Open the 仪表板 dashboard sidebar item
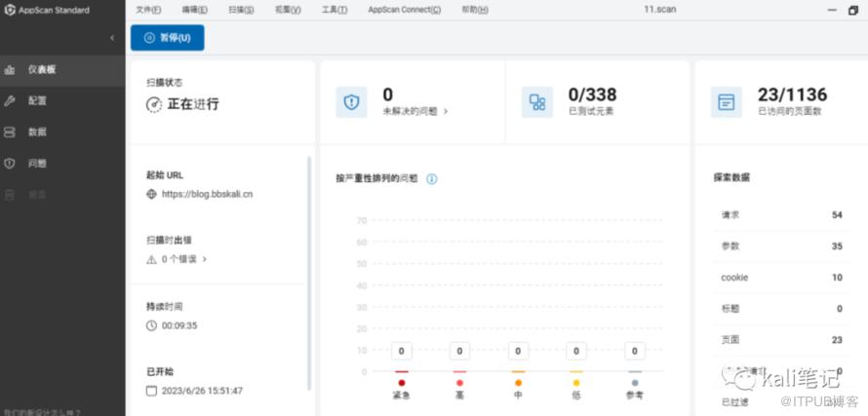Image resolution: width=868 pixels, height=416 pixels. pyautogui.click(x=62, y=70)
